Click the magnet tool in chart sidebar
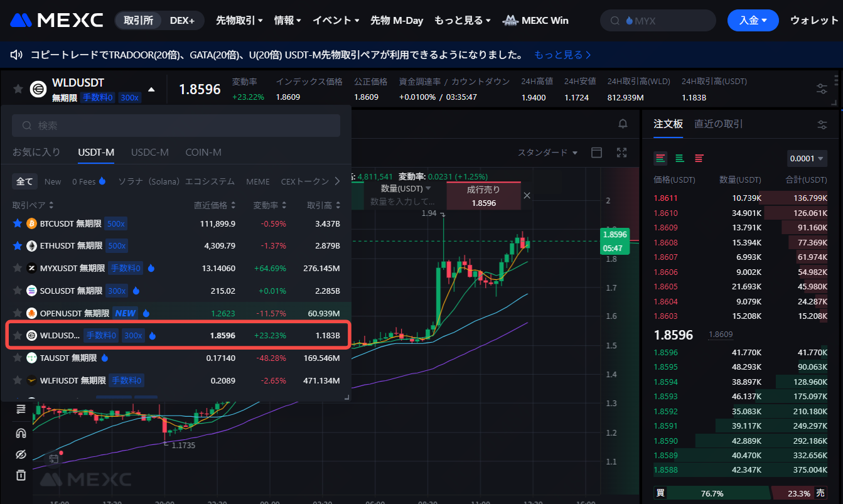 pos(21,433)
